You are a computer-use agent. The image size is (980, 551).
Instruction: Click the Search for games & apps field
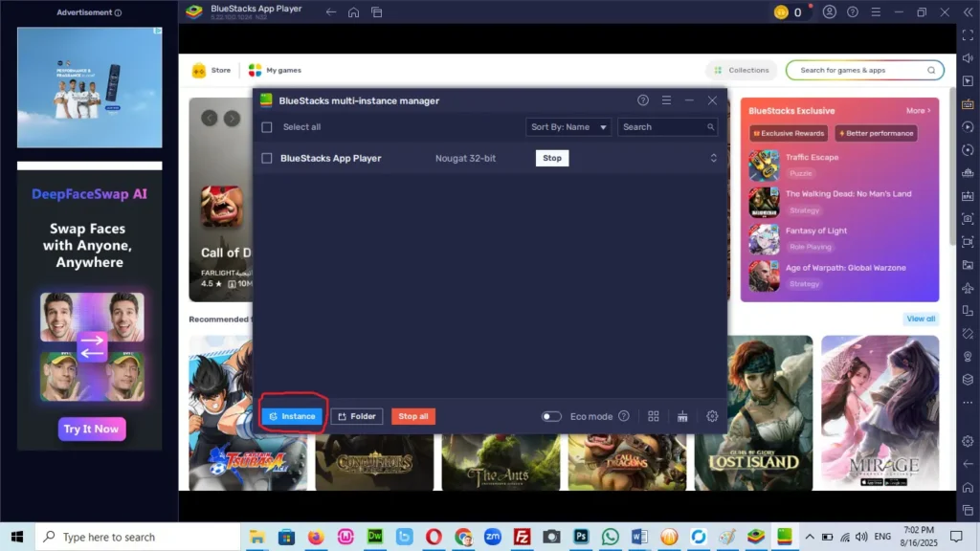click(861, 70)
